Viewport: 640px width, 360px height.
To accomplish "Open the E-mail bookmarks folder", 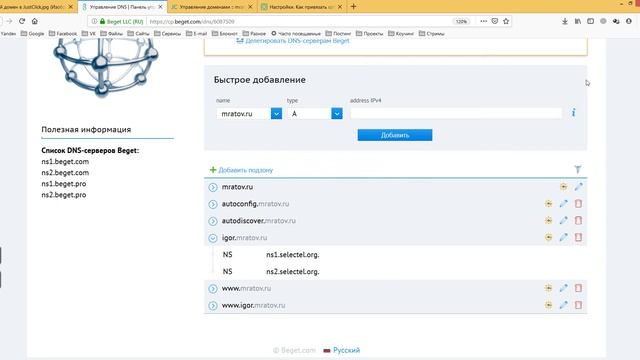I will (x=196, y=33).
